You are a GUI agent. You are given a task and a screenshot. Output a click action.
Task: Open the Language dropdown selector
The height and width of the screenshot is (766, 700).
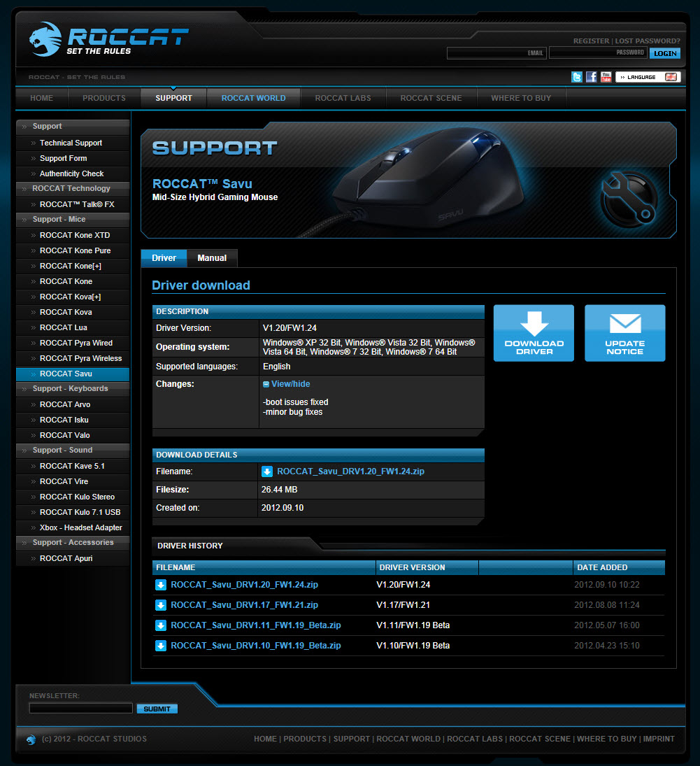point(648,77)
